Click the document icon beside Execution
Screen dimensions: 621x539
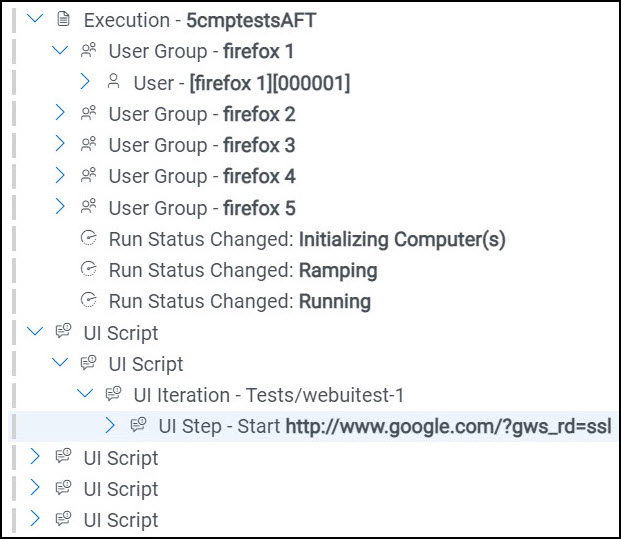64,19
